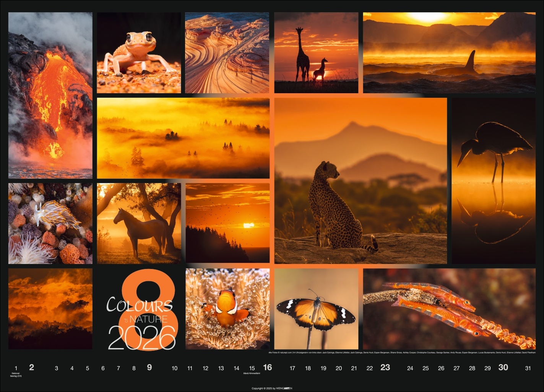Select the orca fin seascape photo

click(x=449, y=53)
